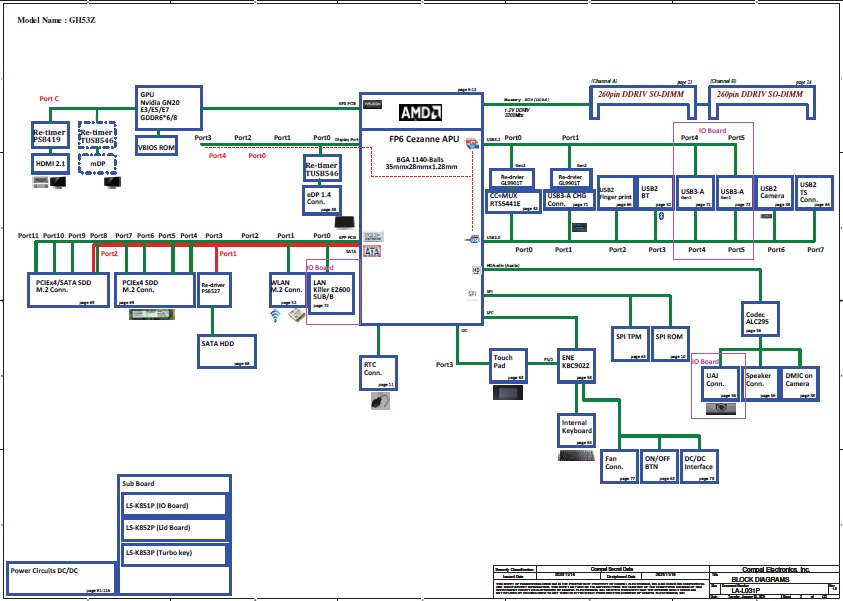Select the Speaker Conn. block
The image size is (843, 601).
[x=760, y=383]
